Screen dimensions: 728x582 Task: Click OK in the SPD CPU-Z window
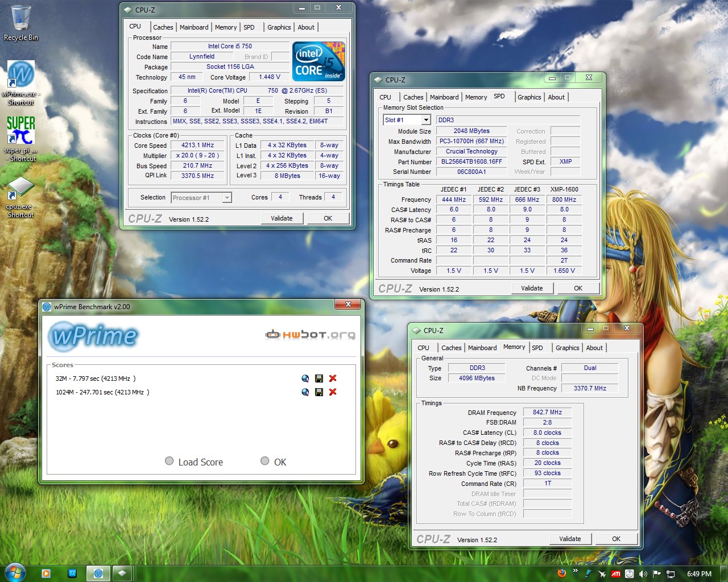[x=578, y=288]
